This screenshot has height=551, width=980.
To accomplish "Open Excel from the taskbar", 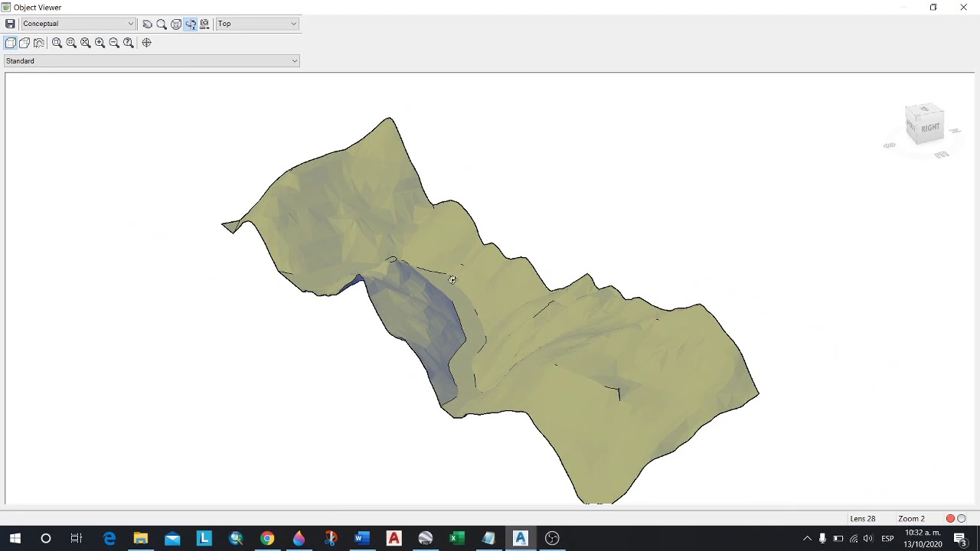I will point(457,539).
